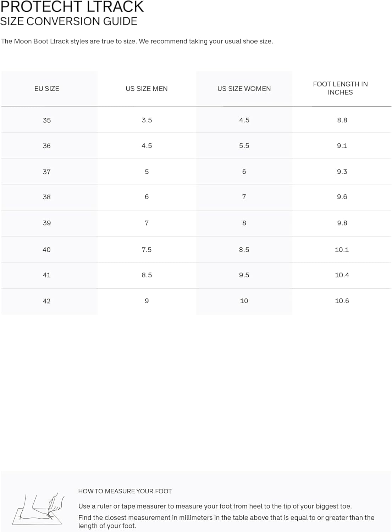Click EU size 42 cell
The image size is (392, 532).
point(47,301)
